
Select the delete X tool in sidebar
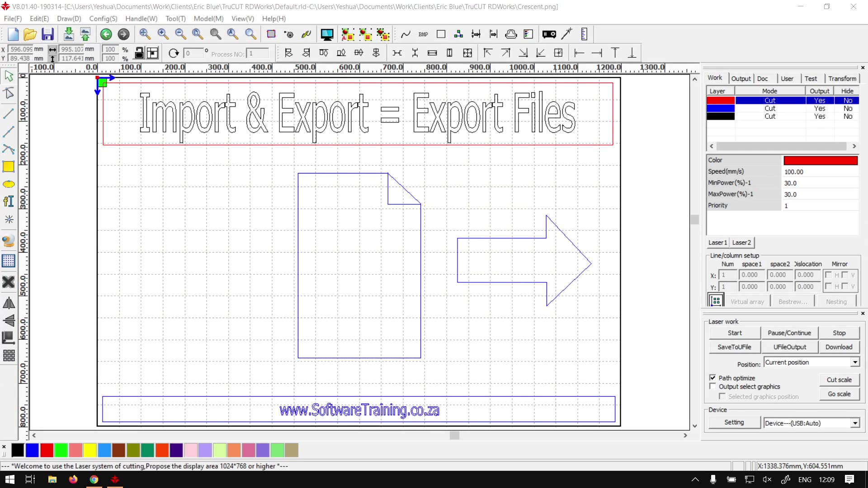(9, 282)
